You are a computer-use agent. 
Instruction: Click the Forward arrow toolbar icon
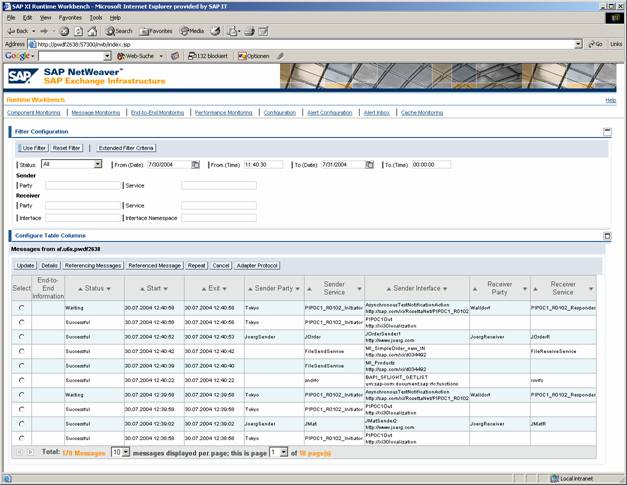(x=44, y=31)
